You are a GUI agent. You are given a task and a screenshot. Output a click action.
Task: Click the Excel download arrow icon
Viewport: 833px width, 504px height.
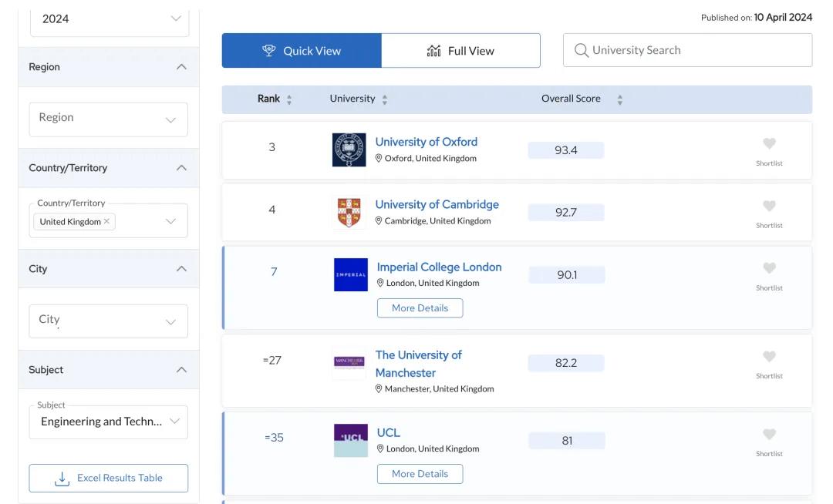click(x=62, y=479)
